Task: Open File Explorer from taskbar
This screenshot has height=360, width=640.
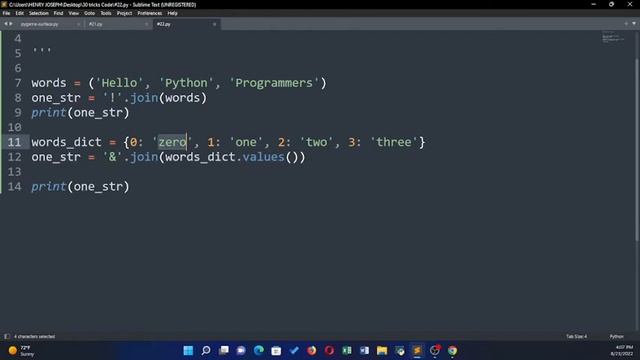Action: [x=382, y=350]
